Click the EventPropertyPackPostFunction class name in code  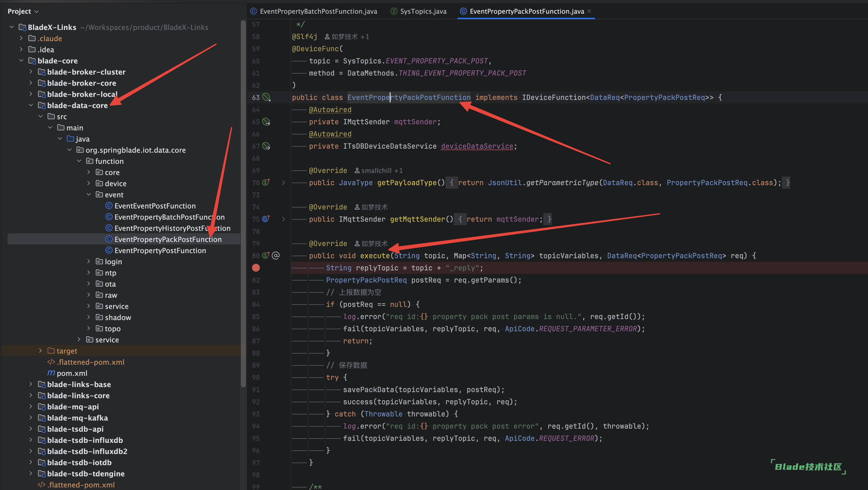click(409, 97)
